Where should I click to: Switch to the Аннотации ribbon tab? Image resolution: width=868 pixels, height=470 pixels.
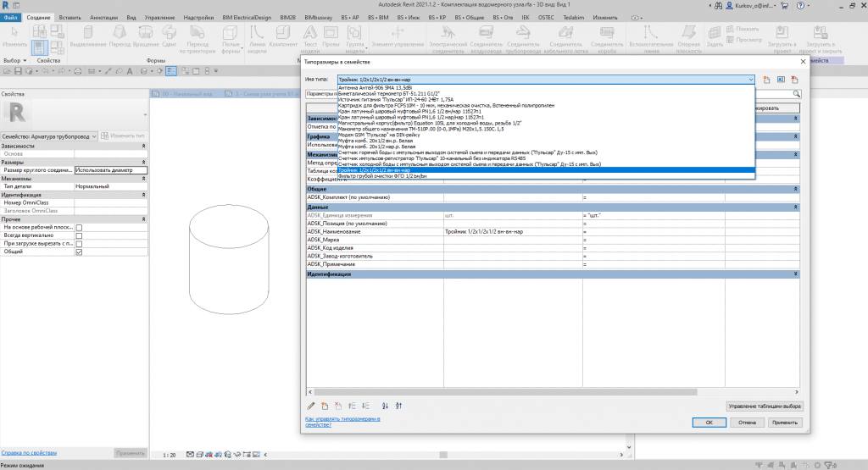coord(103,17)
